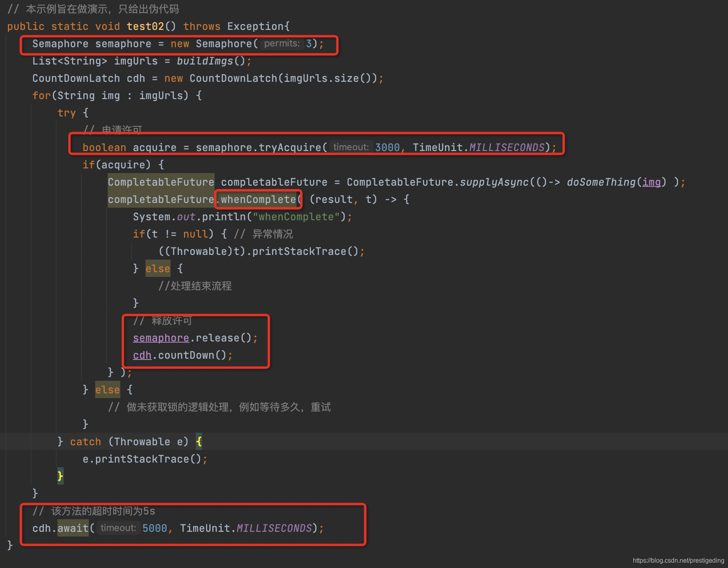Click the underlined img argument
The width and height of the screenshot is (728, 568).
click(x=651, y=182)
